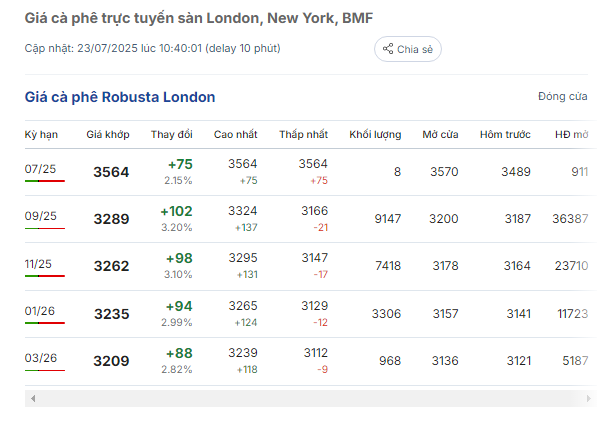Screen dimensions: 616x423
Task: Click the Đóng cửa market status label
Action: pyautogui.click(x=563, y=96)
